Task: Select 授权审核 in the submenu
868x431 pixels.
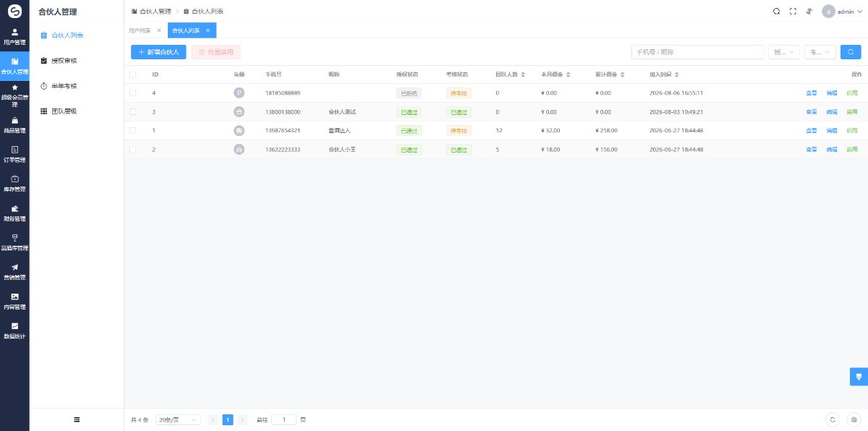Action: point(64,61)
